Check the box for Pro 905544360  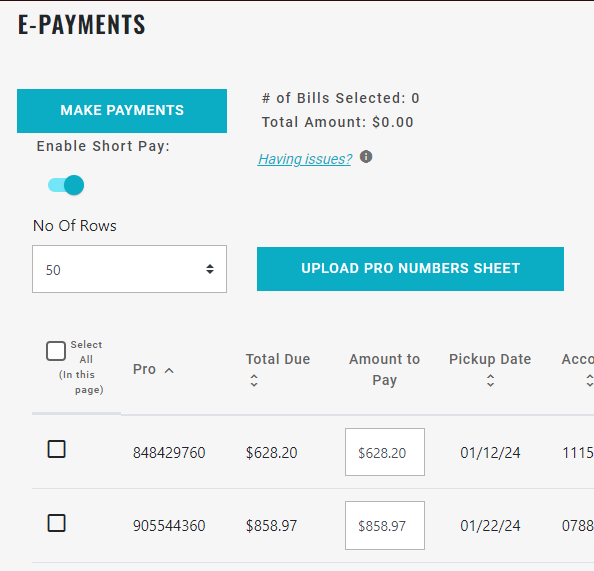(56, 523)
